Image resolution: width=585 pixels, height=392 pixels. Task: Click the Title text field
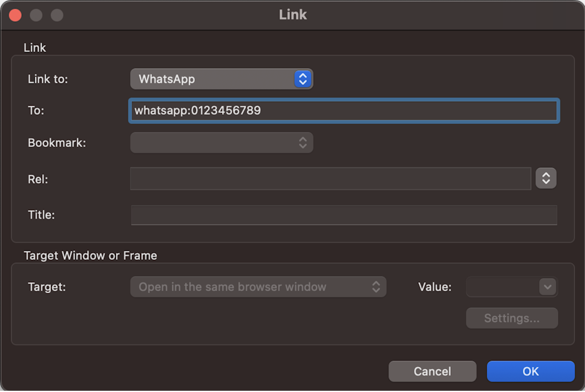(x=343, y=215)
